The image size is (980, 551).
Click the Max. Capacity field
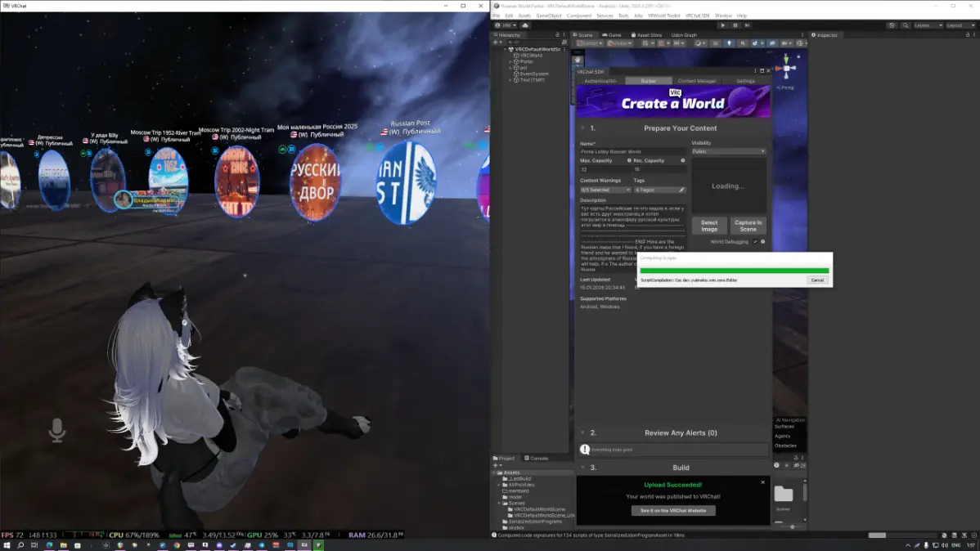[605, 169]
